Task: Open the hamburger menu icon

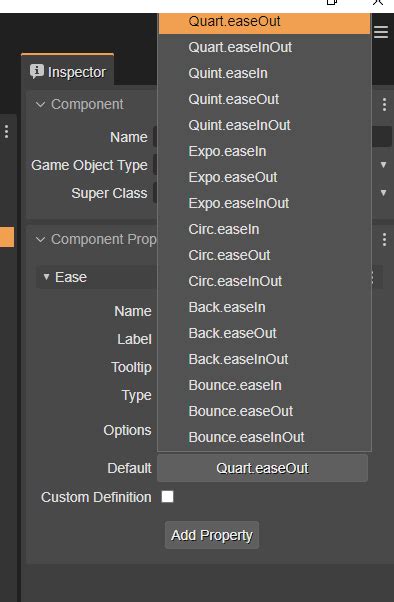Action: point(381,32)
